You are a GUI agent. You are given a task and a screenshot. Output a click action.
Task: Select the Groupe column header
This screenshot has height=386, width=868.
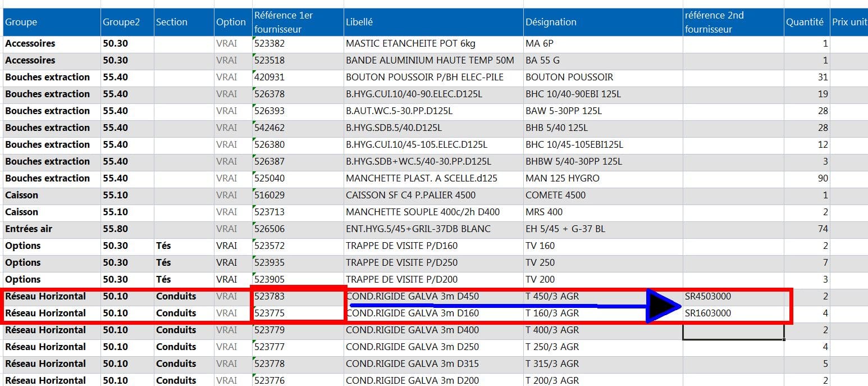tap(51, 22)
